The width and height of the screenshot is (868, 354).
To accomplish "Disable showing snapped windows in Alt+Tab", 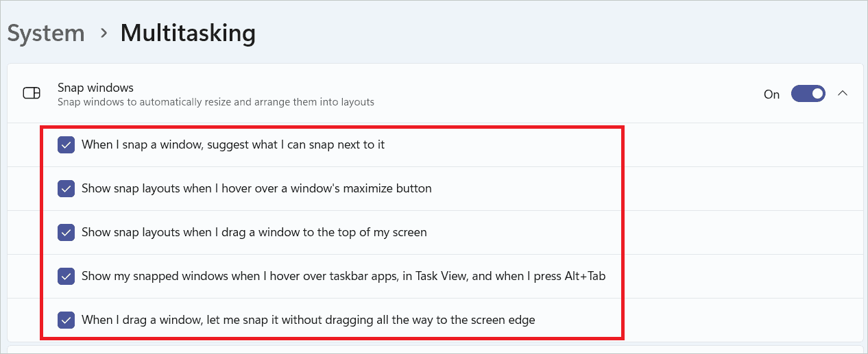I will (67, 276).
